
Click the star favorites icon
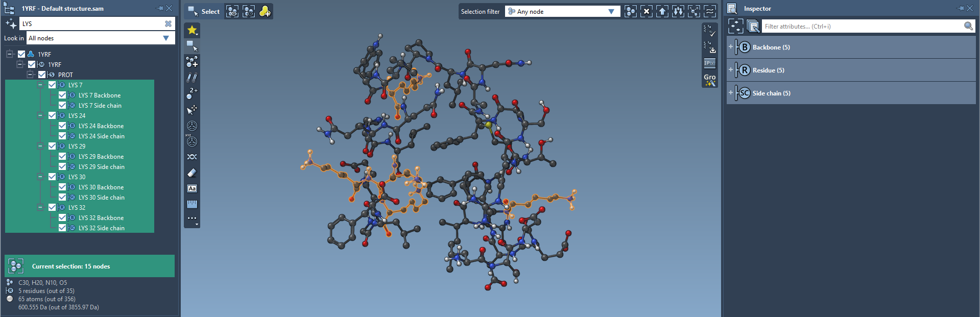[x=192, y=30]
